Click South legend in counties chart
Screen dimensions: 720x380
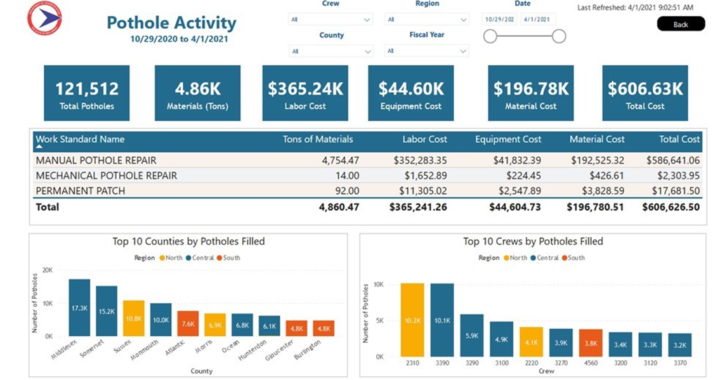point(228,258)
